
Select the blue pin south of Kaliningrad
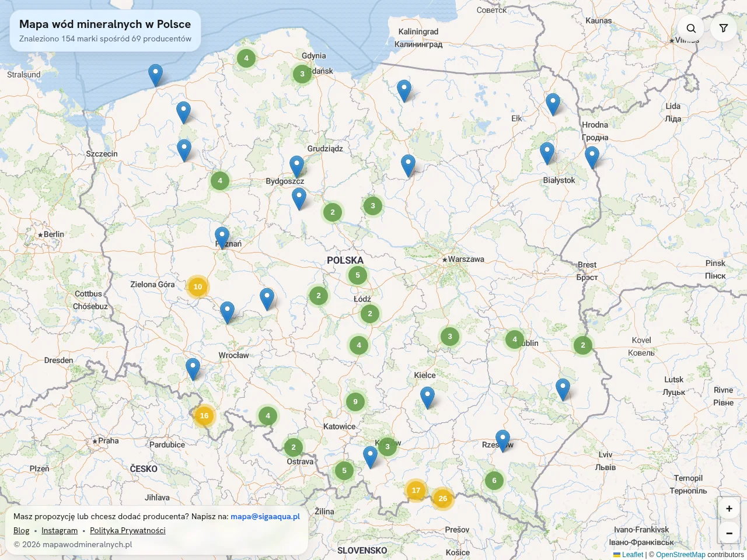pyautogui.click(x=404, y=92)
